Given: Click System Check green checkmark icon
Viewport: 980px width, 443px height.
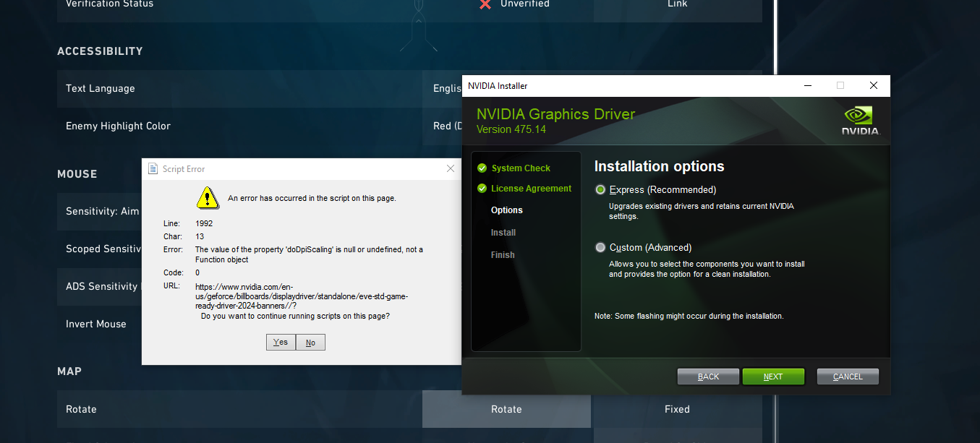Looking at the screenshot, I should click(x=482, y=168).
